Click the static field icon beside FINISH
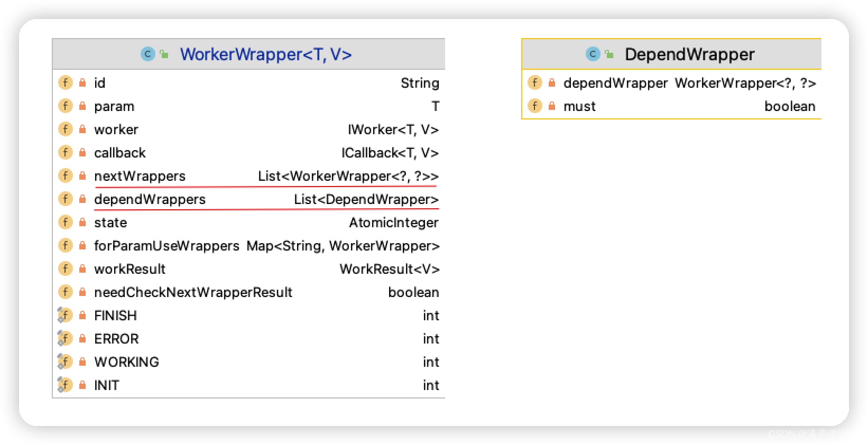868x445 pixels. [x=64, y=316]
